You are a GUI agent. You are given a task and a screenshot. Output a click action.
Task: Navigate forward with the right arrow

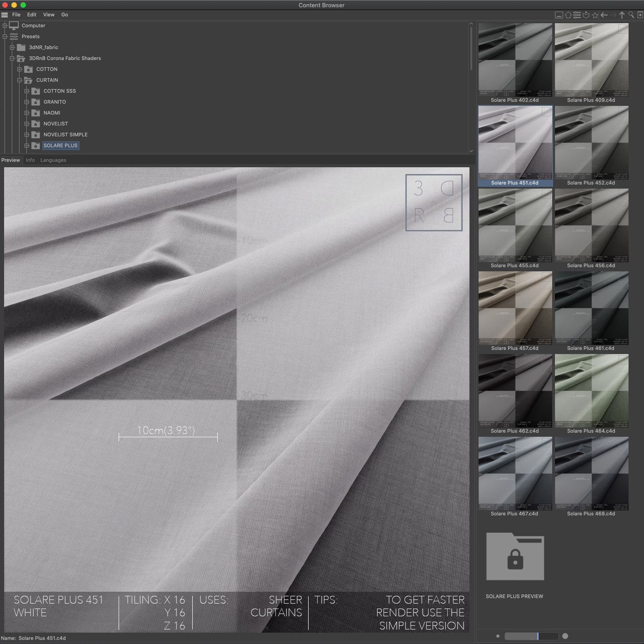click(613, 15)
